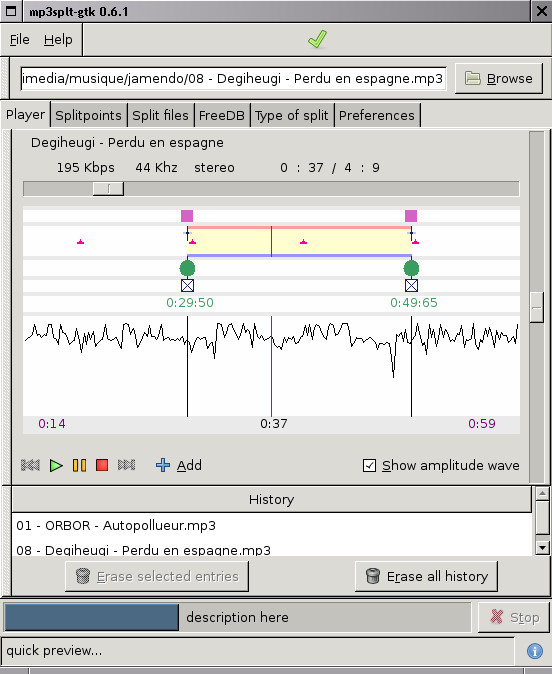Click history list scroll up arrow

tap(542, 493)
